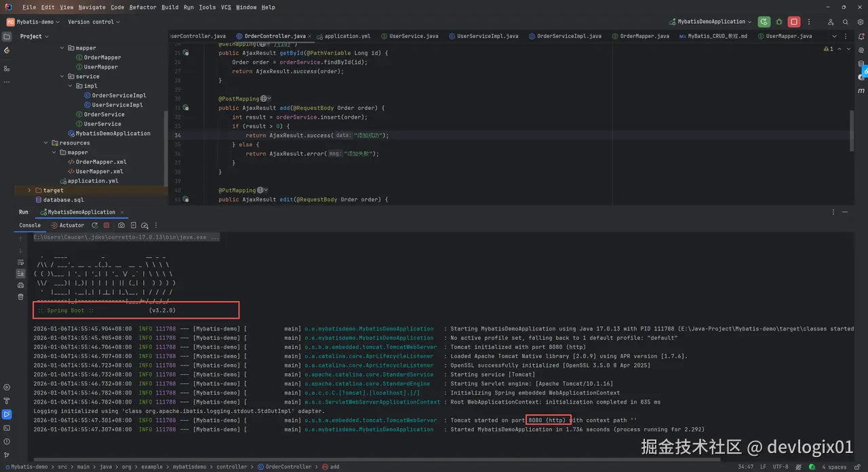Stop the running application with red square

(794, 22)
